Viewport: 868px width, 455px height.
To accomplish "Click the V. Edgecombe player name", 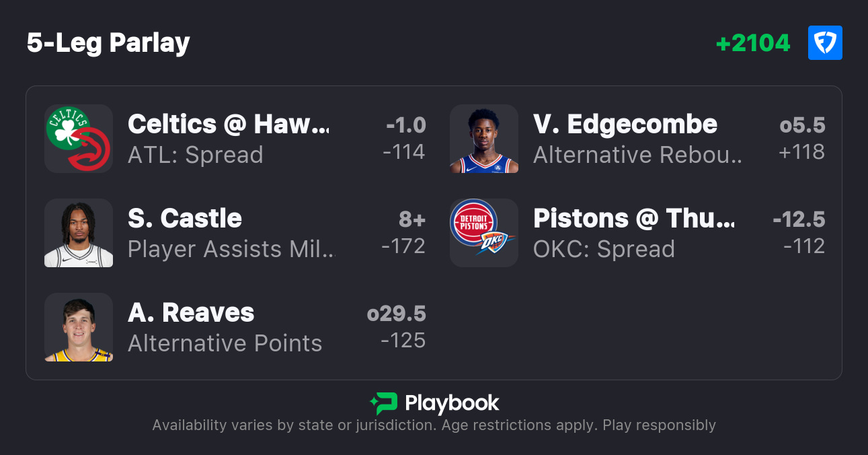I will (x=625, y=125).
